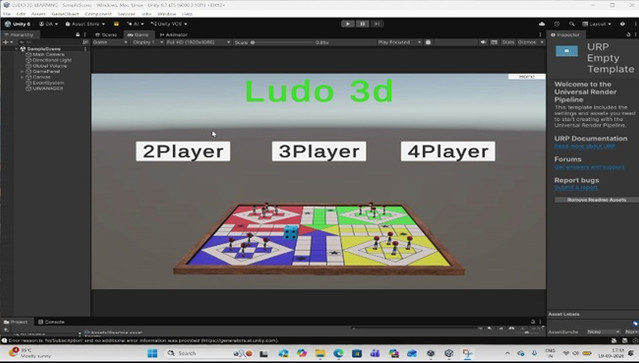Switch to the Scene tab
Viewport: 639px width, 363px height.
[106, 35]
